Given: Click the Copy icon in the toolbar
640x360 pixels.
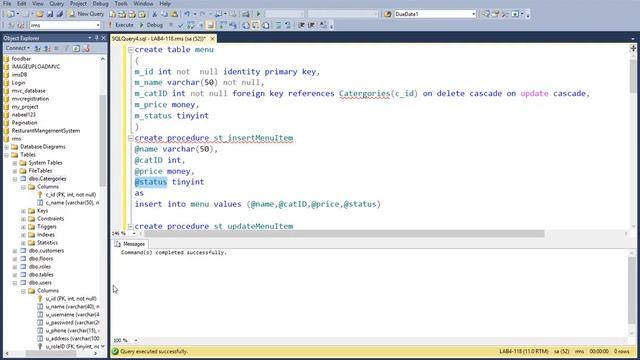Looking at the screenshot, I should [164, 14].
